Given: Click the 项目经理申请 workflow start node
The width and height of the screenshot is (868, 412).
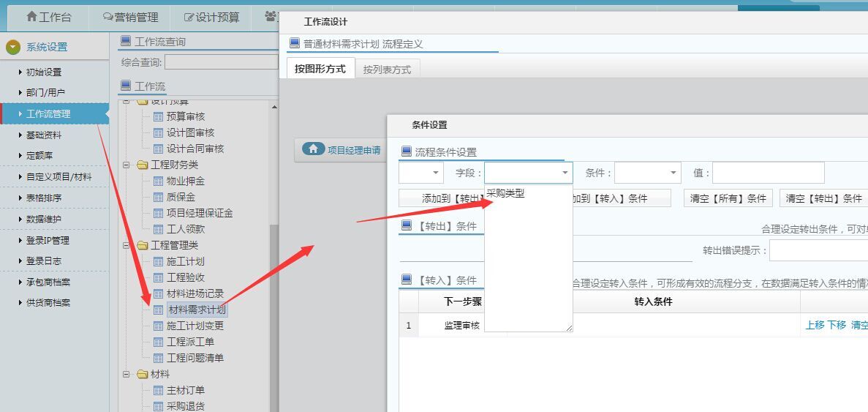Looking at the screenshot, I should [341, 149].
